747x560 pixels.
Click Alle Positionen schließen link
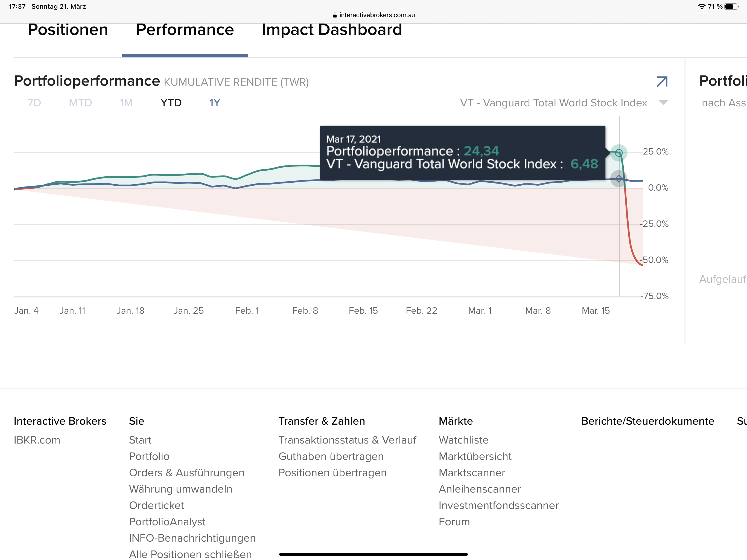(190, 554)
